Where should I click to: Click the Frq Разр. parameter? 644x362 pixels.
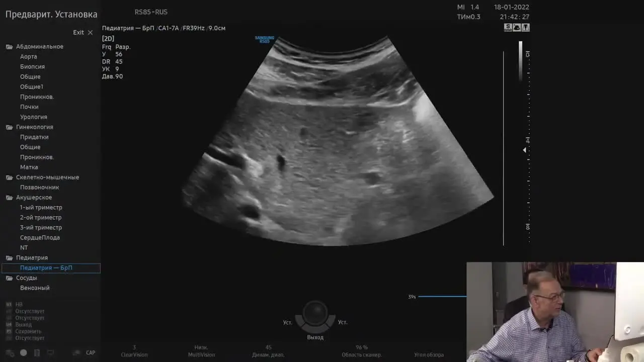[x=116, y=47]
